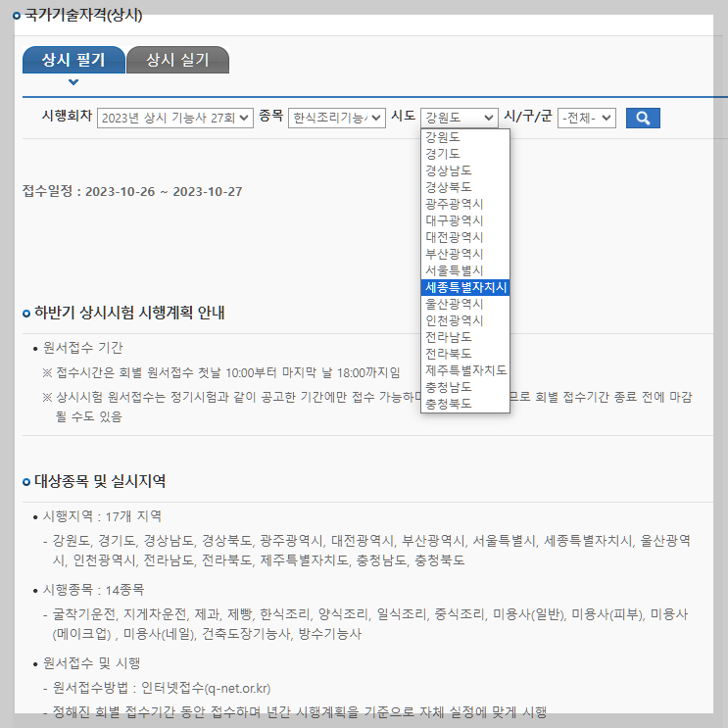This screenshot has width=728, height=728.
Task: Select 강원도 from the open list
Action: [x=465, y=137]
